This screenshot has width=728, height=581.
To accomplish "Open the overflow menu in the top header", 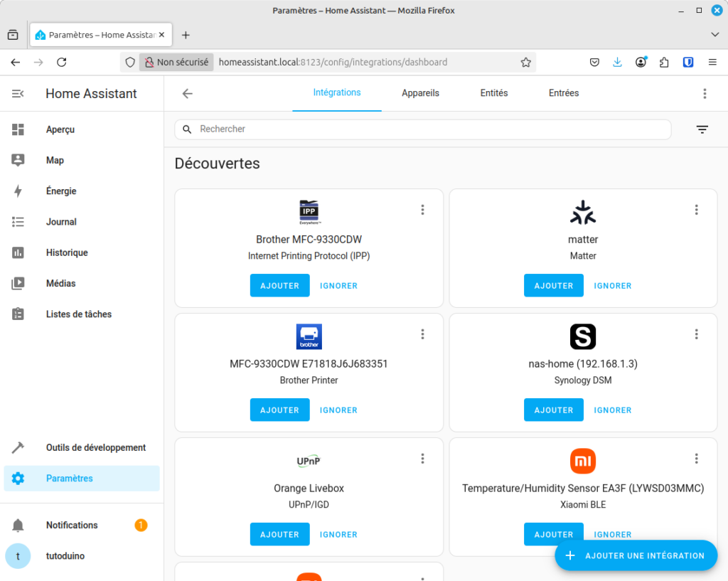I will click(705, 94).
